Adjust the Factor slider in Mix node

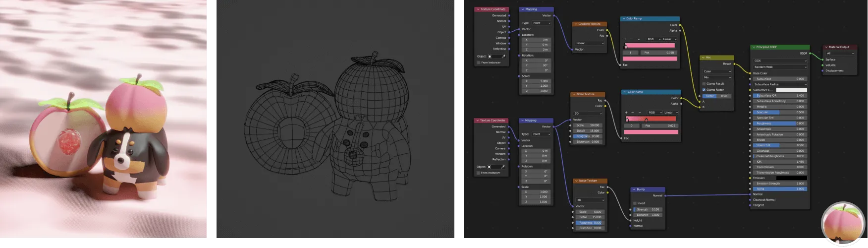(717, 96)
